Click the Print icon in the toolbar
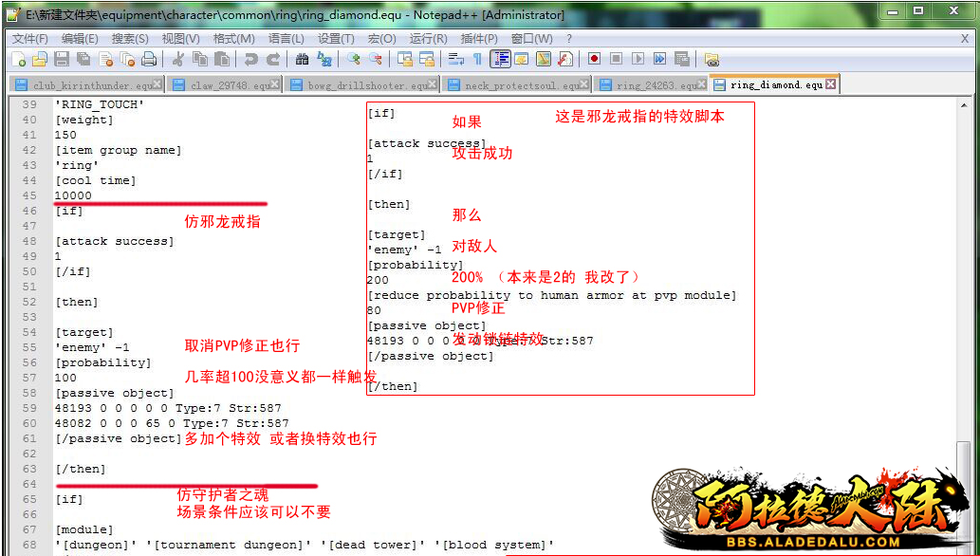The width and height of the screenshot is (980, 556). (x=149, y=59)
